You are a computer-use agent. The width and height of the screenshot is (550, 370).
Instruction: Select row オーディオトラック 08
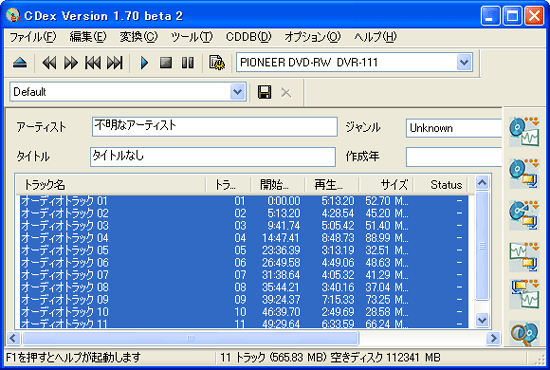(x=244, y=287)
